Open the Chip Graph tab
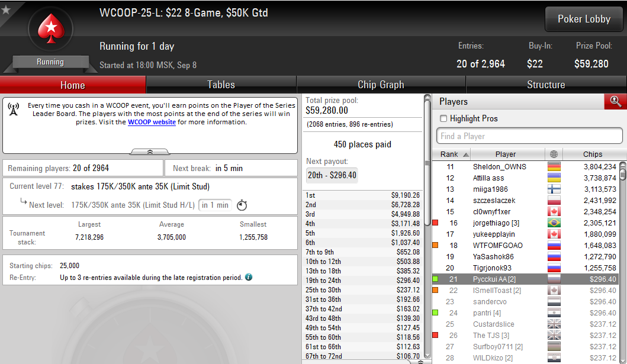The image size is (627, 364). [381, 85]
